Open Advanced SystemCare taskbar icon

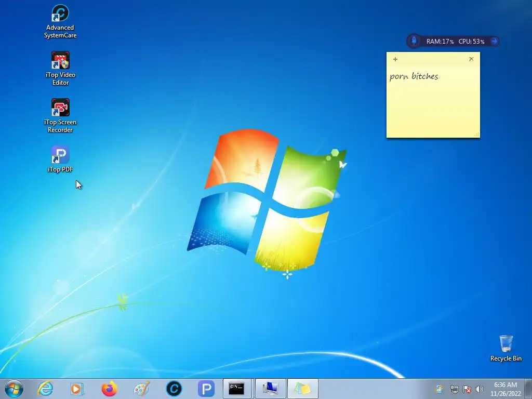174,389
